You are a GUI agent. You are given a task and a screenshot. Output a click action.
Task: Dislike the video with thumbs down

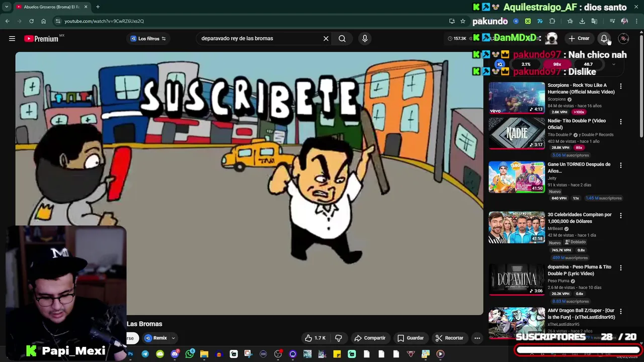point(339,338)
